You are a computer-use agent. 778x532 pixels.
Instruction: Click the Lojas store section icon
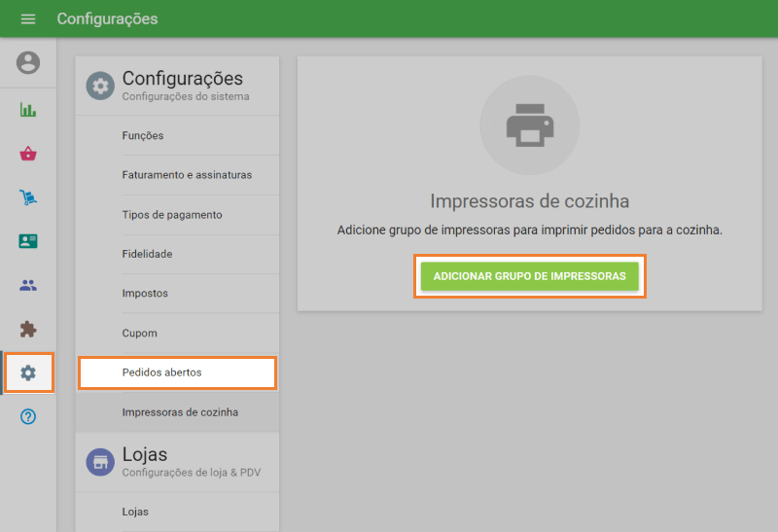pos(100,462)
